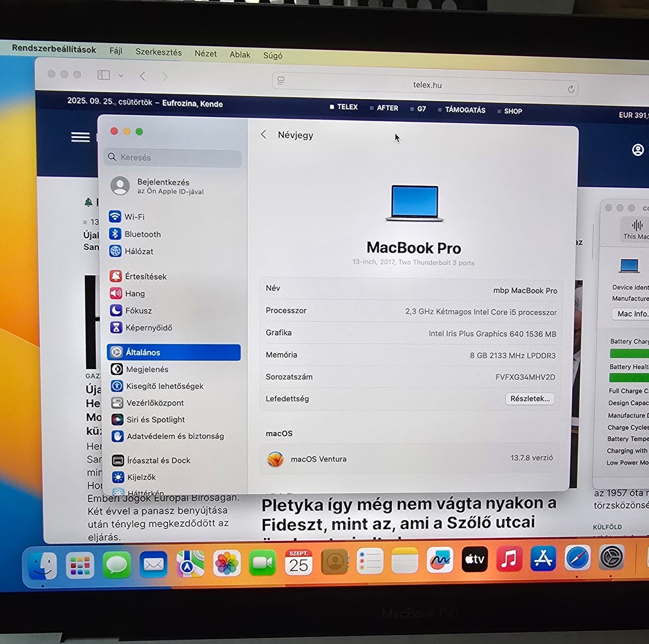This screenshot has width=649, height=644.
Task: Open App Store from the Dock
Action: pos(543,558)
